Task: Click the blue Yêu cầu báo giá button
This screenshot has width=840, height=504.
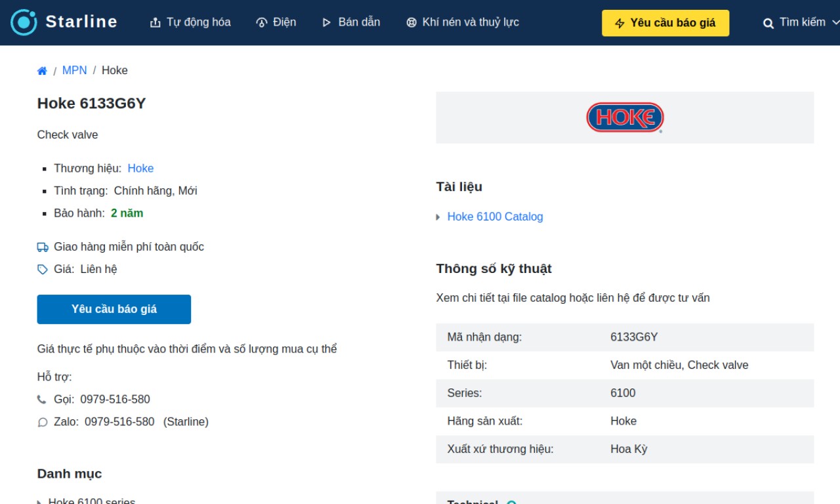Action: point(114,309)
